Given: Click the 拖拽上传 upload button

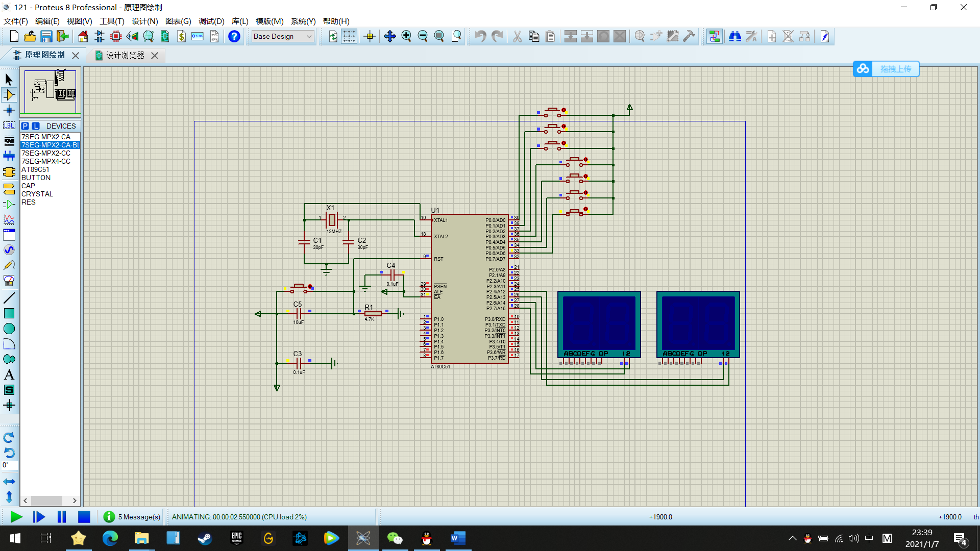Looking at the screenshot, I should [x=886, y=69].
